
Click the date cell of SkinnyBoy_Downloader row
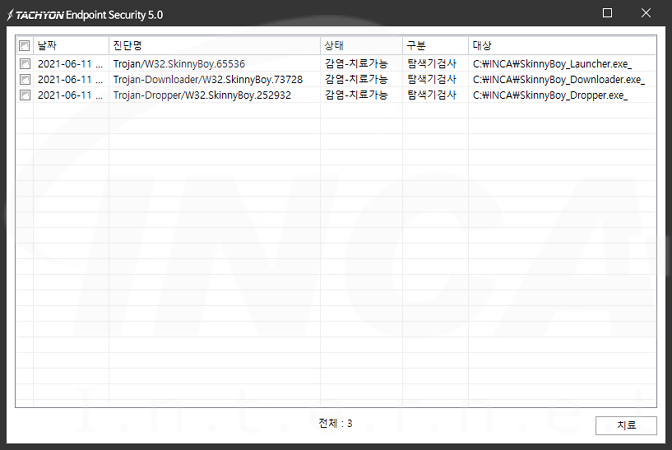(70, 79)
